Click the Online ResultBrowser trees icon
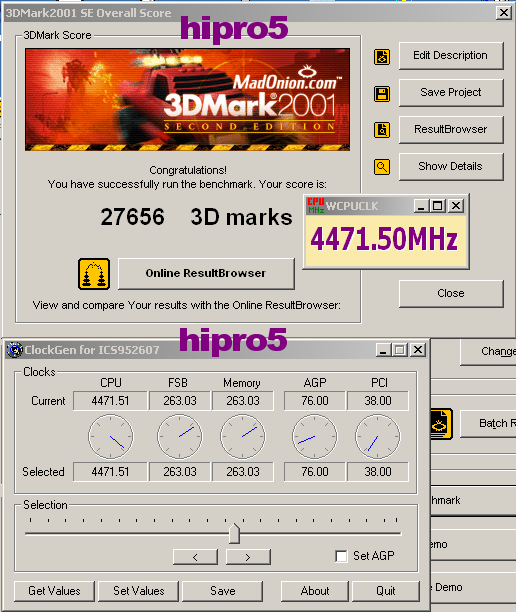This screenshot has width=516, height=612. (x=94, y=274)
